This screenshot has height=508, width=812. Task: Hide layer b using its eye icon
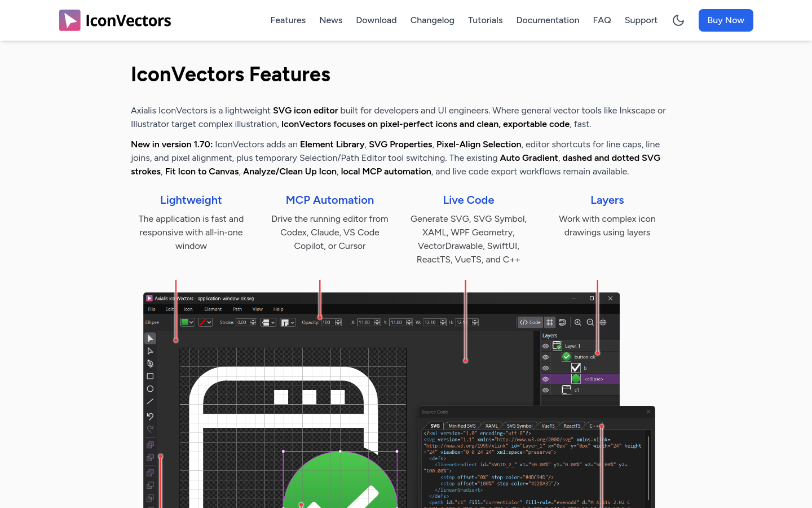click(x=545, y=368)
